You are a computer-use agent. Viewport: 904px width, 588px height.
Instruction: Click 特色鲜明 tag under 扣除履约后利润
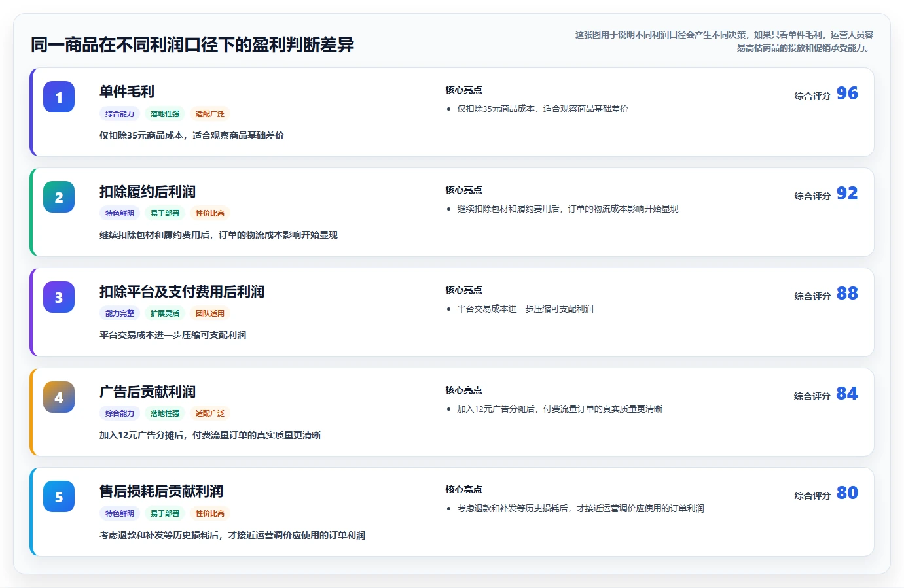coord(120,213)
